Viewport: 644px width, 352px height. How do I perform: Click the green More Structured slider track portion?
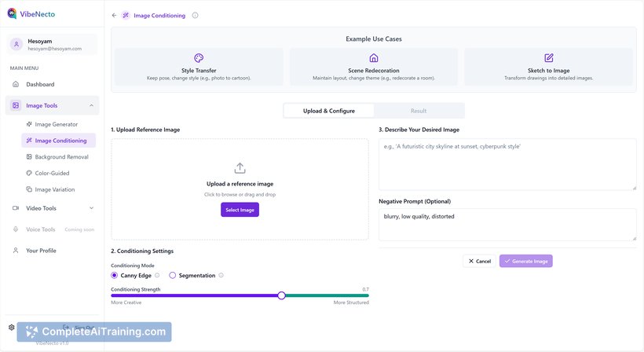click(x=327, y=295)
